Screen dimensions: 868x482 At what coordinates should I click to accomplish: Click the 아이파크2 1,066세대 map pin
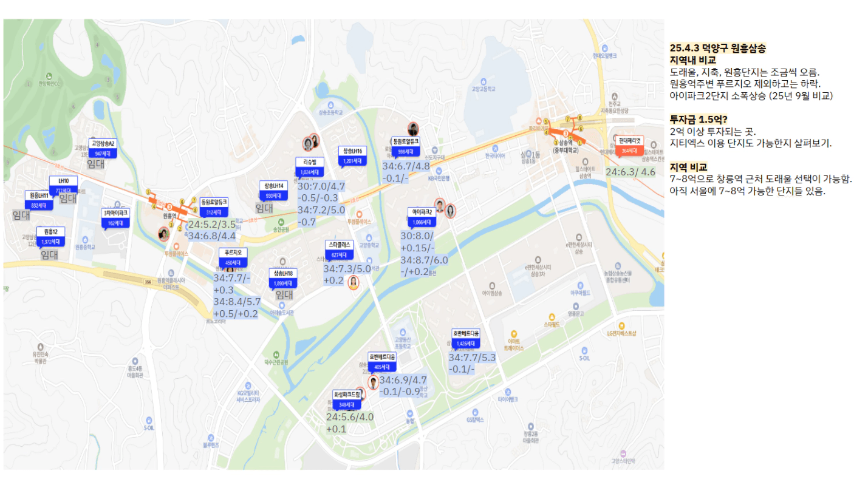(x=422, y=217)
